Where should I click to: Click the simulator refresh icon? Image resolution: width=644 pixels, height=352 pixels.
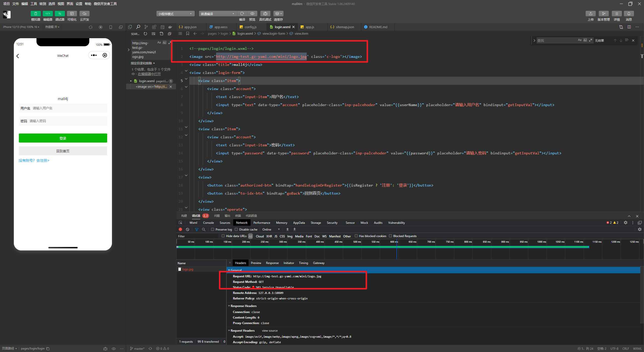(x=91, y=27)
